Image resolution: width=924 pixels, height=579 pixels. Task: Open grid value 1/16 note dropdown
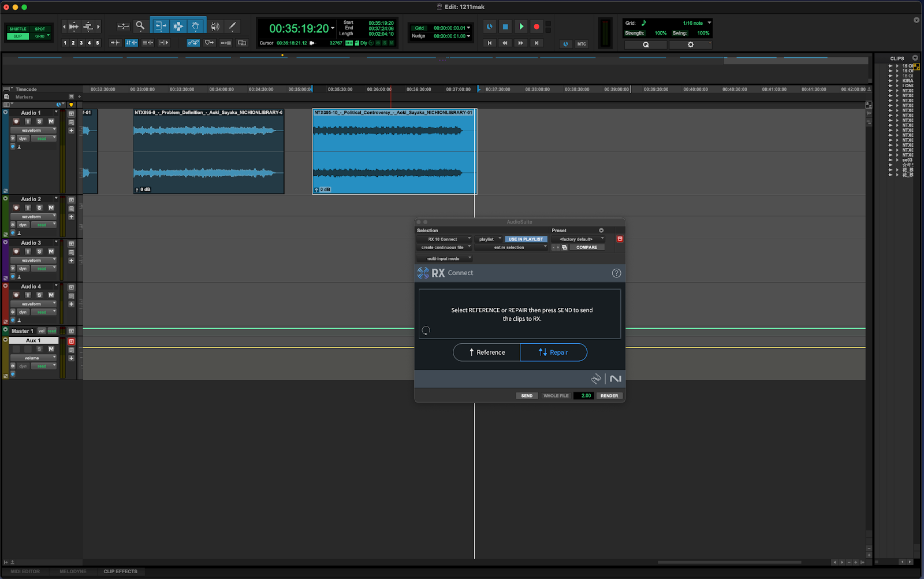pos(697,23)
